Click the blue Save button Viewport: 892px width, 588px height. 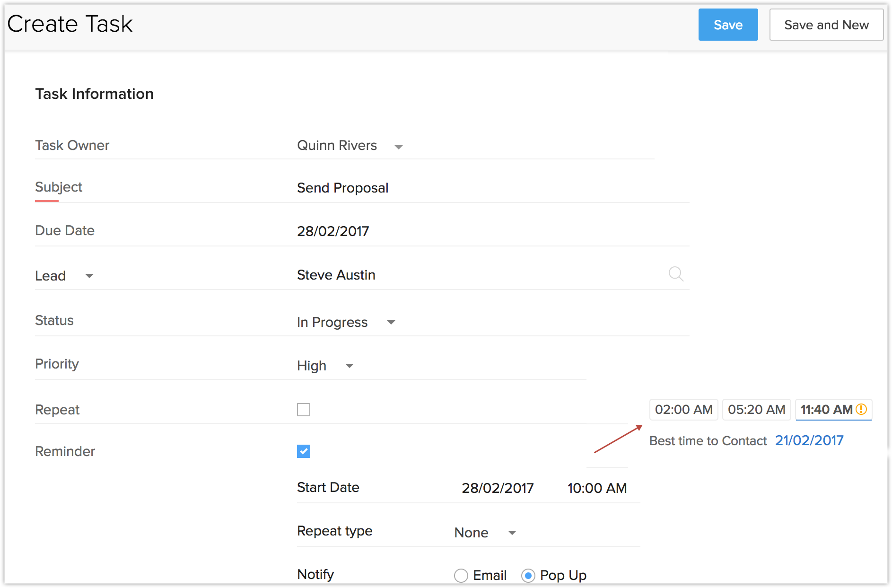728,25
